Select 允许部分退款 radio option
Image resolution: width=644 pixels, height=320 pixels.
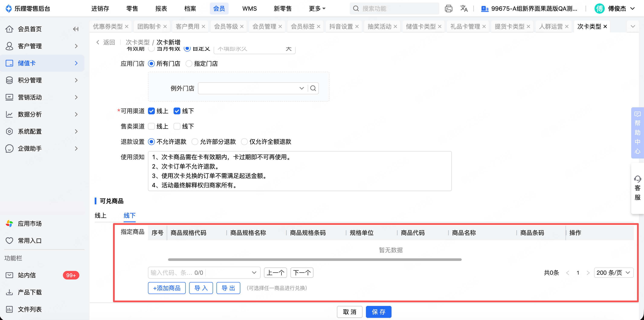click(195, 142)
